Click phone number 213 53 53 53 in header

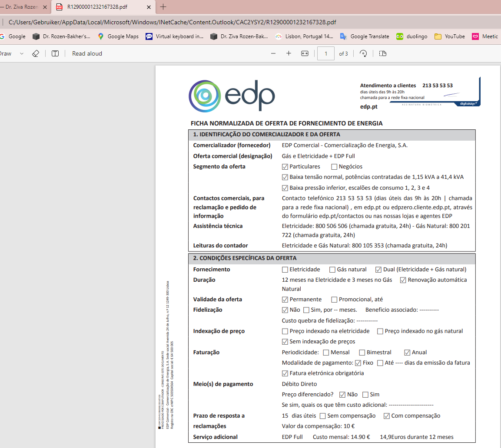[x=438, y=86]
